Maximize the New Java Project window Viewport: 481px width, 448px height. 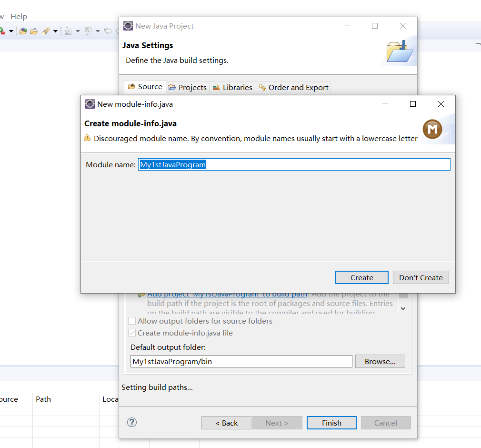[x=374, y=26]
